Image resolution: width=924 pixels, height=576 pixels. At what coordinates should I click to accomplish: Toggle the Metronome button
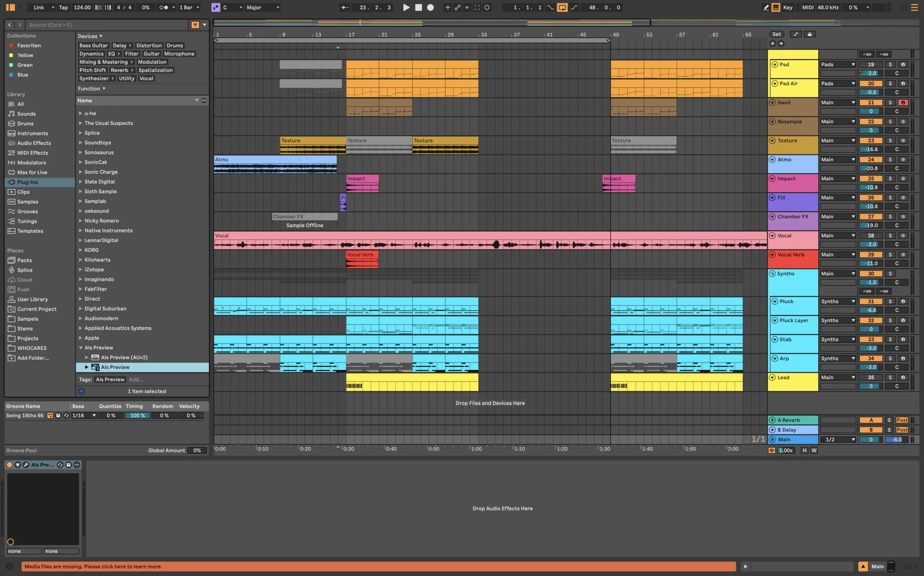pos(164,7)
